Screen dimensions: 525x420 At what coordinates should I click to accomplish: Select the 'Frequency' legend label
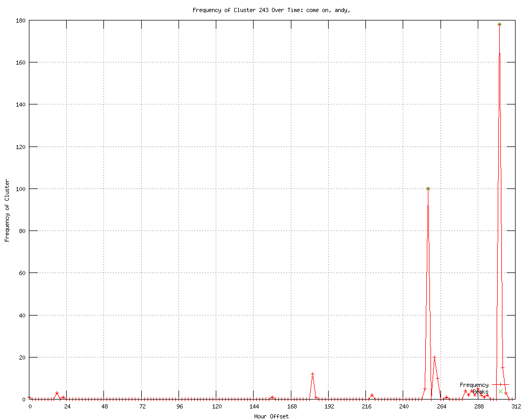[x=474, y=385]
